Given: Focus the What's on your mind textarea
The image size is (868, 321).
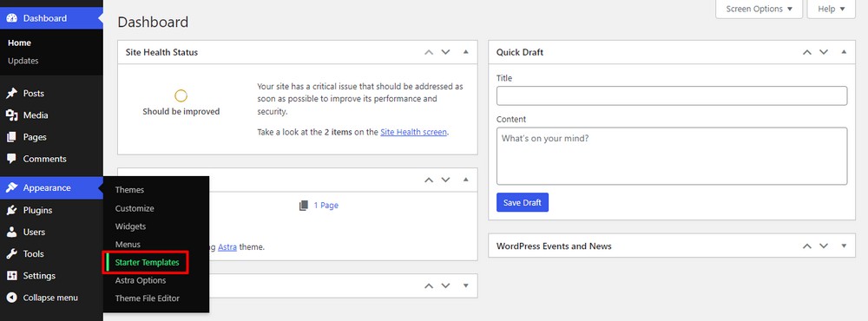Looking at the screenshot, I should tap(672, 156).
